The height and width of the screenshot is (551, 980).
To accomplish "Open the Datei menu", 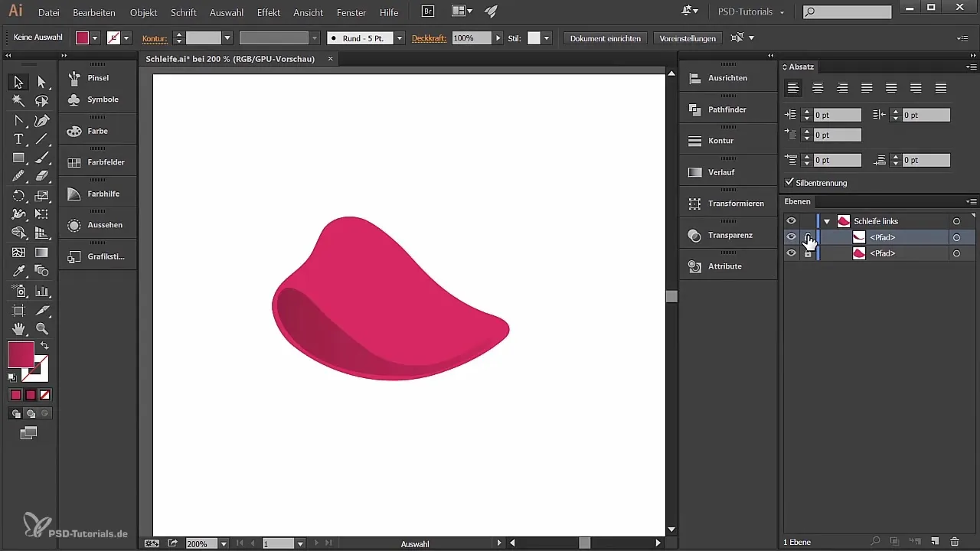I will point(48,12).
